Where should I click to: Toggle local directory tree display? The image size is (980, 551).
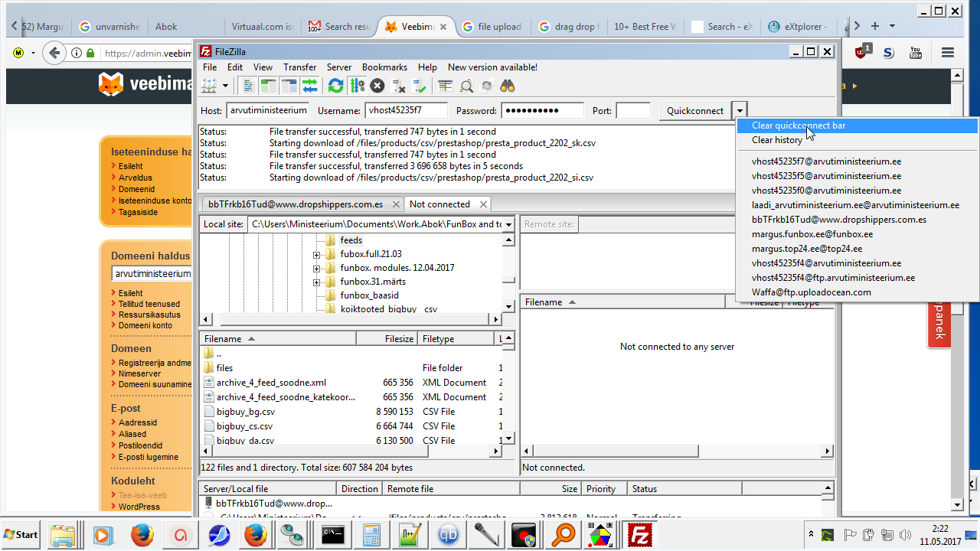click(x=268, y=86)
